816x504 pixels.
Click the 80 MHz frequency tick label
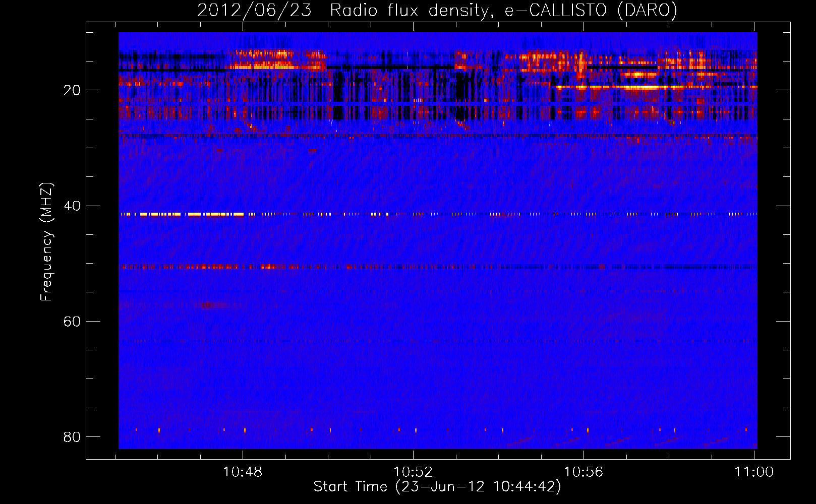pos(72,436)
